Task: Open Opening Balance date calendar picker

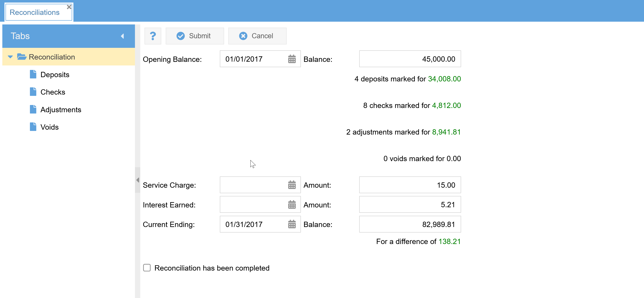Action: (x=292, y=59)
